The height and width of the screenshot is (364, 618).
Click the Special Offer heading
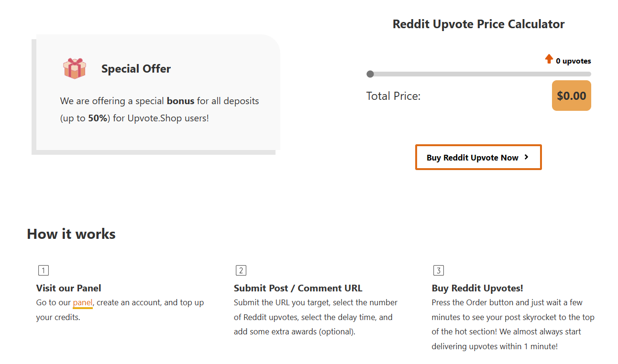(x=136, y=69)
